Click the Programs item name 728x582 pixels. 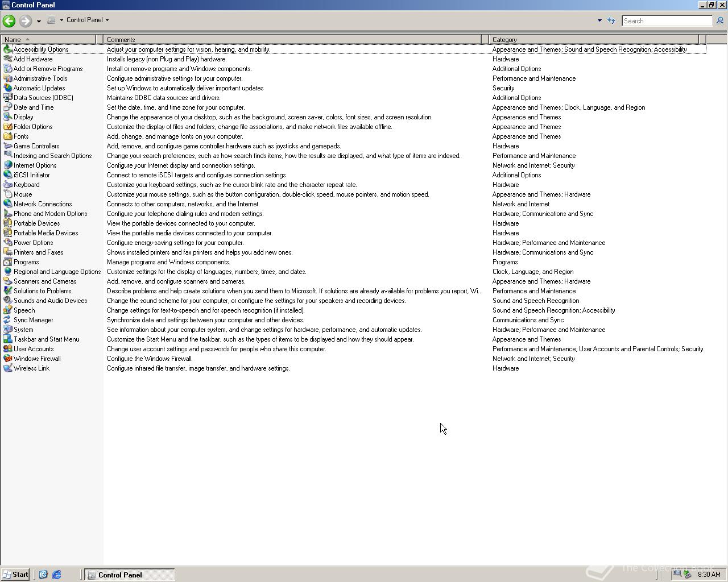tap(26, 262)
